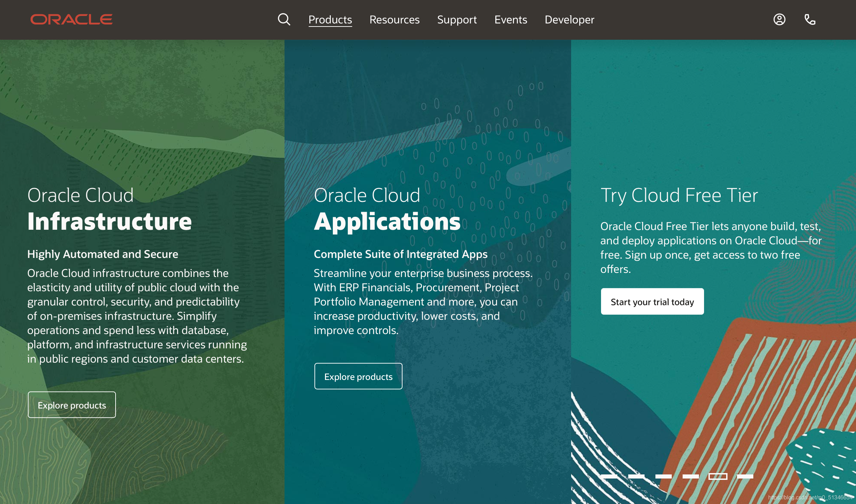
Task: Click the search magnifier icon
Action: pos(284,19)
